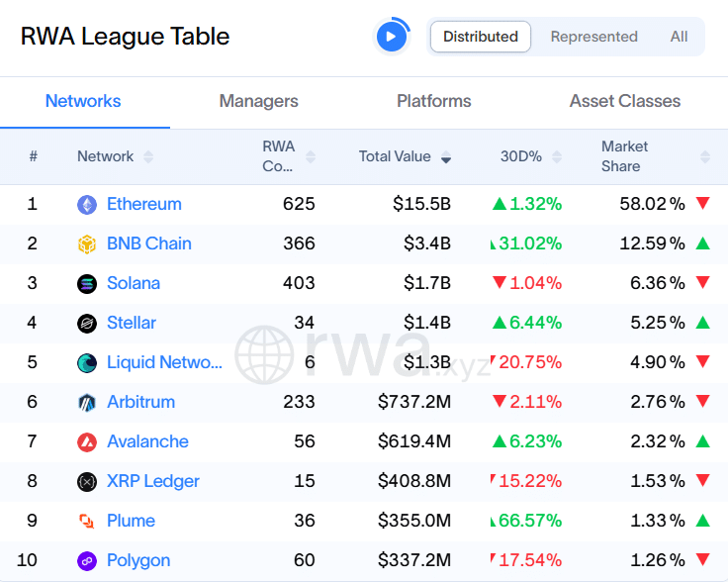Viewport: 728px width, 582px height.
Task: Open the Plume network link
Action: click(x=131, y=521)
